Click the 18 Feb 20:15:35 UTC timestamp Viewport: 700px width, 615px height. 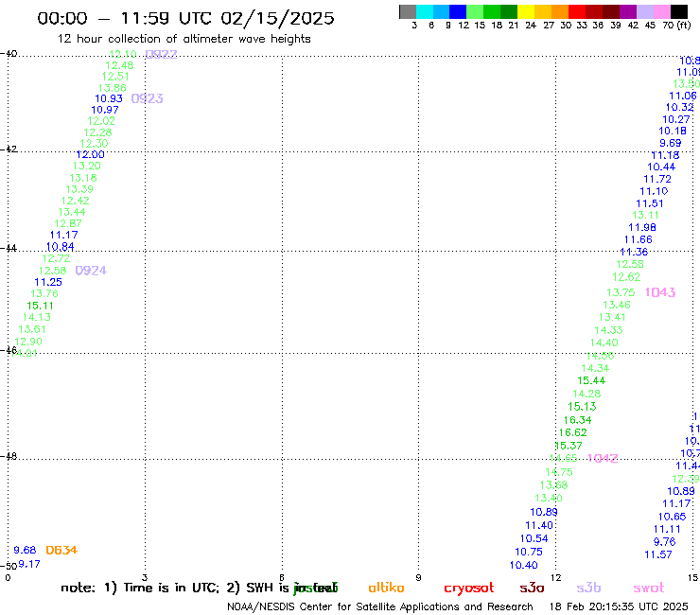click(x=619, y=606)
